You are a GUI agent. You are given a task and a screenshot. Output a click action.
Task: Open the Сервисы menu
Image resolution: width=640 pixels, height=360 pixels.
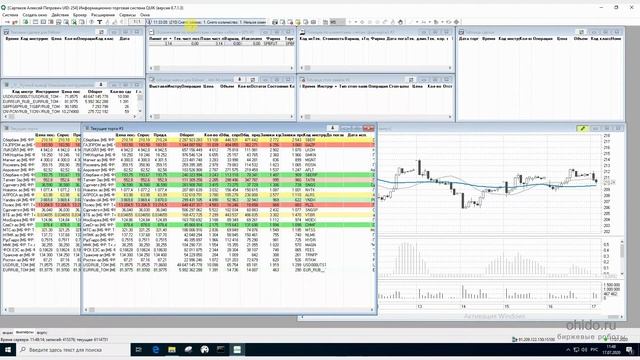click(x=127, y=15)
